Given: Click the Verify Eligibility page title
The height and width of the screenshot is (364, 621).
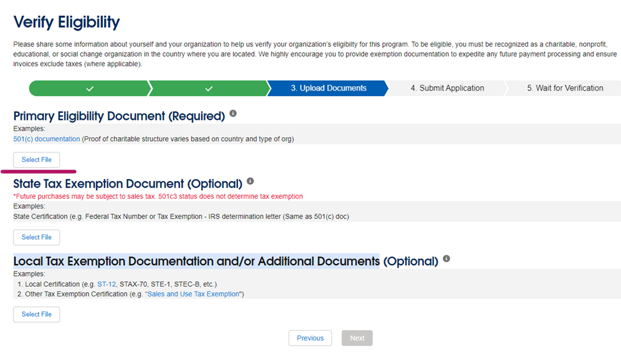Looking at the screenshot, I should coord(66,22).
